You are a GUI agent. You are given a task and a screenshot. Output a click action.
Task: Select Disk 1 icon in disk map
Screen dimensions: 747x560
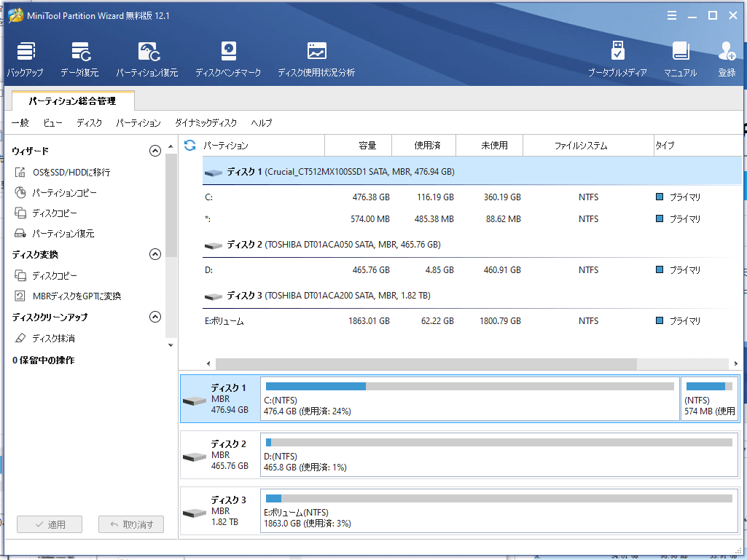[x=195, y=401]
